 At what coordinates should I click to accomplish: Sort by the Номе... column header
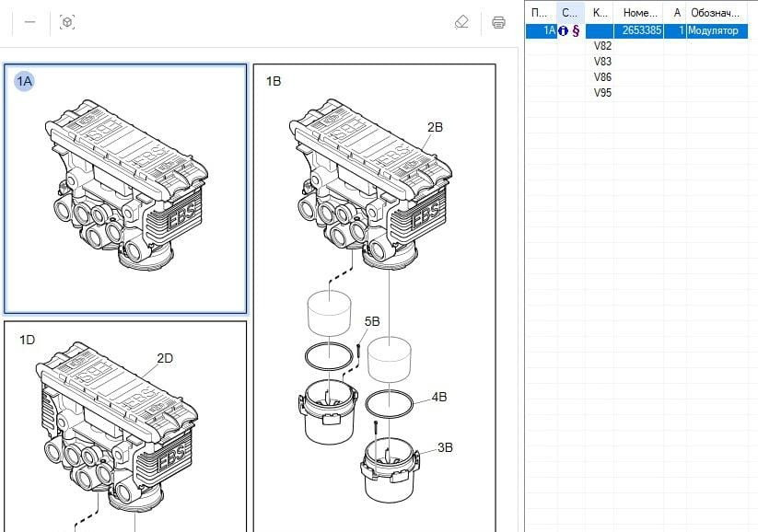tap(640, 12)
